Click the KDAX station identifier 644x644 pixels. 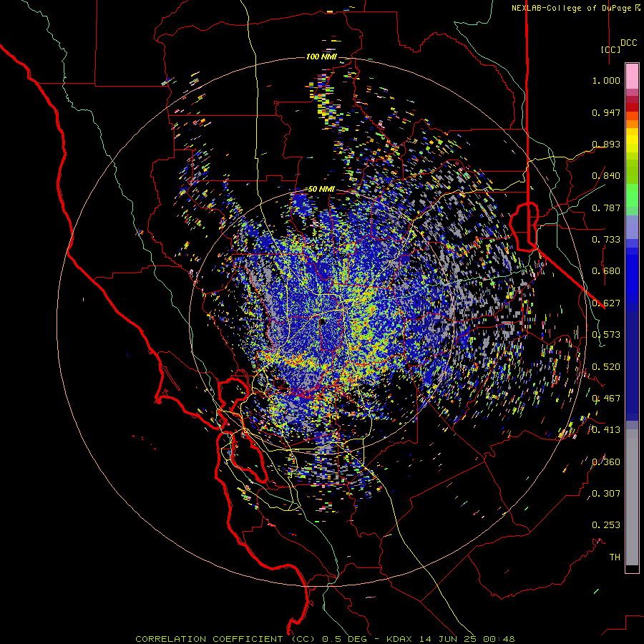tap(401, 639)
